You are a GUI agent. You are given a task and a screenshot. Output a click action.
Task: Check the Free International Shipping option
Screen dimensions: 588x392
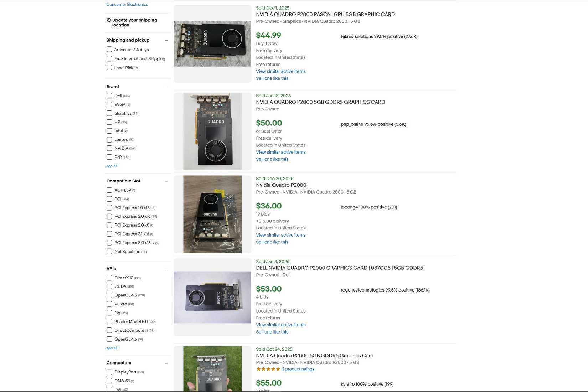coord(109,58)
